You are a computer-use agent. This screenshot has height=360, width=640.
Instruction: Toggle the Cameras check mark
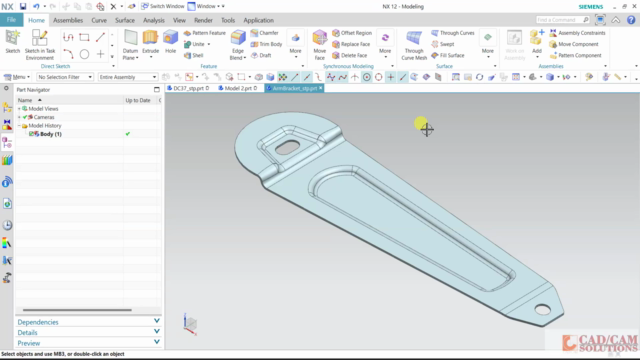(x=25, y=117)
